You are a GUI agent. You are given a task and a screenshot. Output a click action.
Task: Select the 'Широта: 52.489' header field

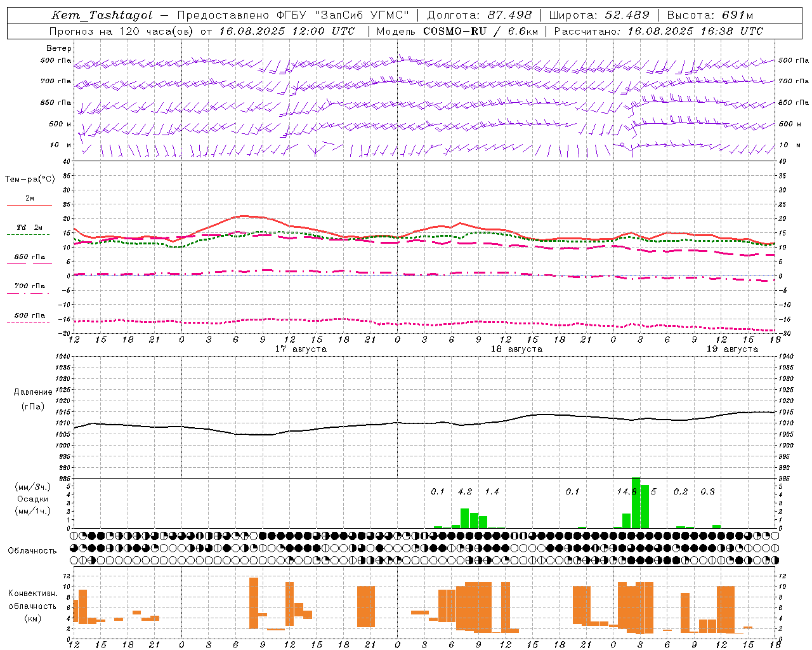click(599, 15)
